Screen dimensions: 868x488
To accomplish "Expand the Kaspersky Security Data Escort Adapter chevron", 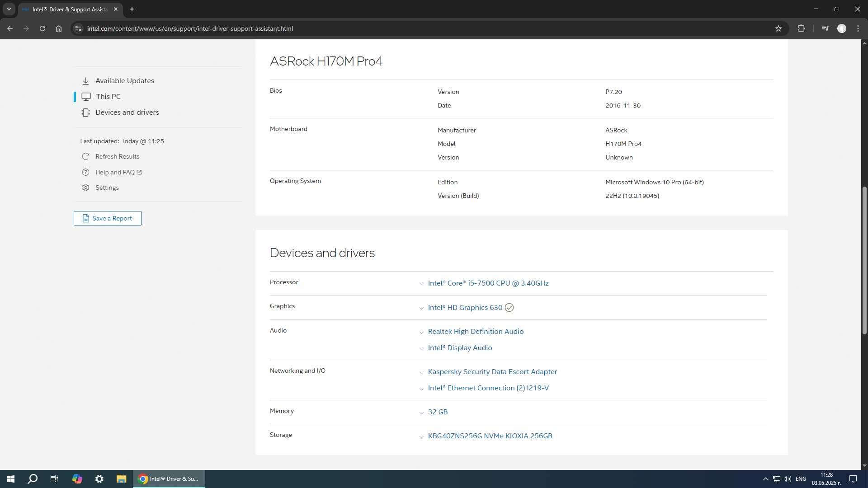I will (x=421, y=372).
